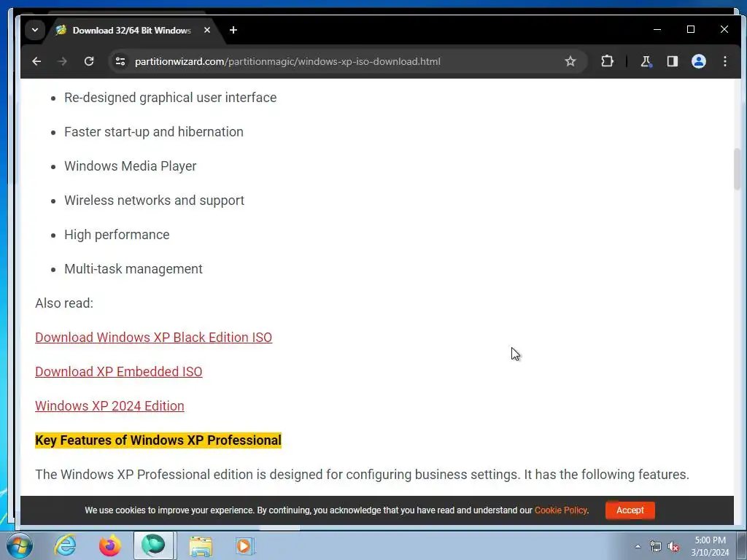This screenshot has height=560, width=747.
Task: Bookmark this page with the star icon
Action: point(570,61)
